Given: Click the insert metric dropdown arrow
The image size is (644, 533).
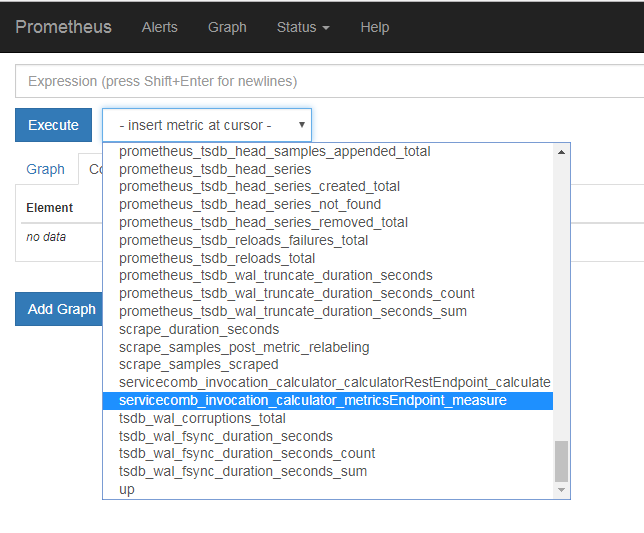Looking at the screenshot, I should click(302, 125).
